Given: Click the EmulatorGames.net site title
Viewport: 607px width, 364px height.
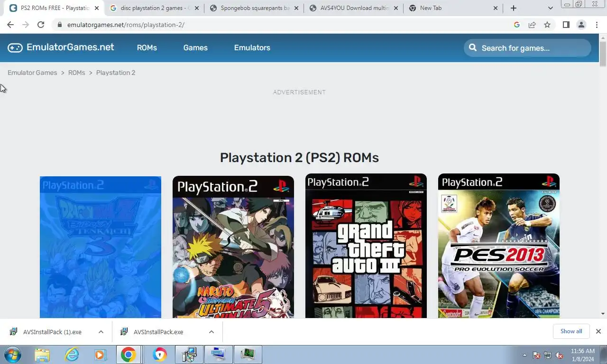Looking at the screenshot, I should coord(70,47).
